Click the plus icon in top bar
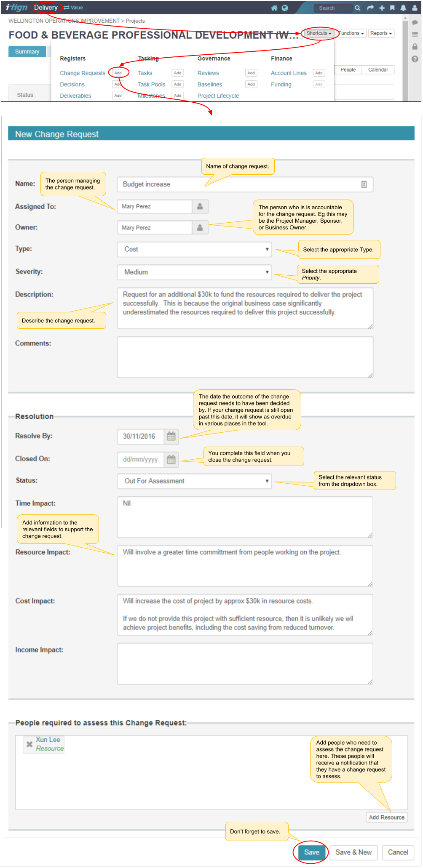Viewport: 423px width, 868px height. pyautogui.click(x=382, y=8)
